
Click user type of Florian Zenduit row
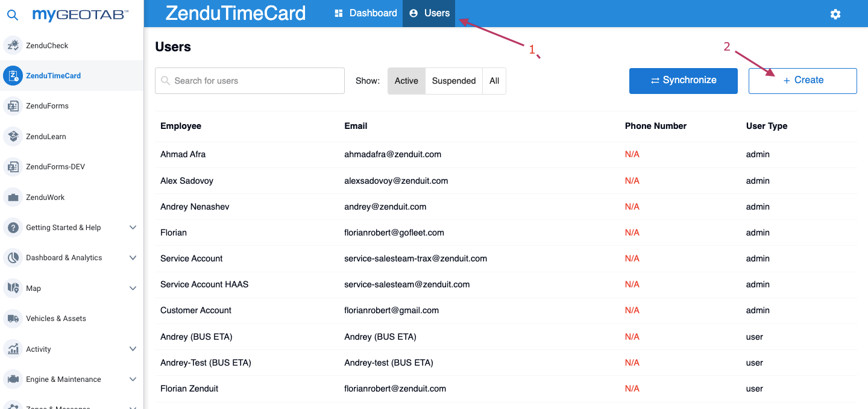click(755, 389)
